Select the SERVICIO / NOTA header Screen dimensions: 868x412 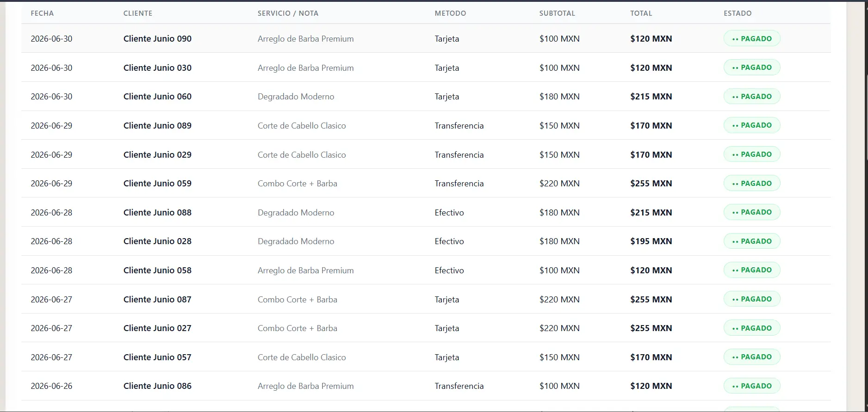point(288,13)
